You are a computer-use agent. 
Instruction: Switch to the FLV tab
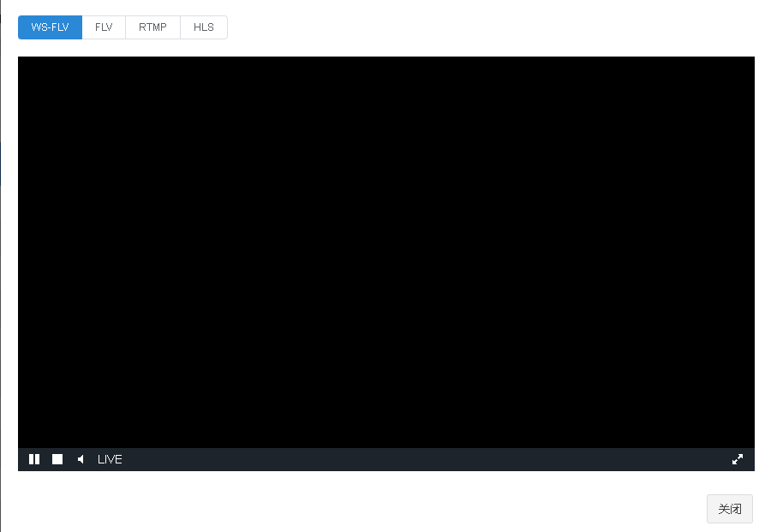(103, 27)
